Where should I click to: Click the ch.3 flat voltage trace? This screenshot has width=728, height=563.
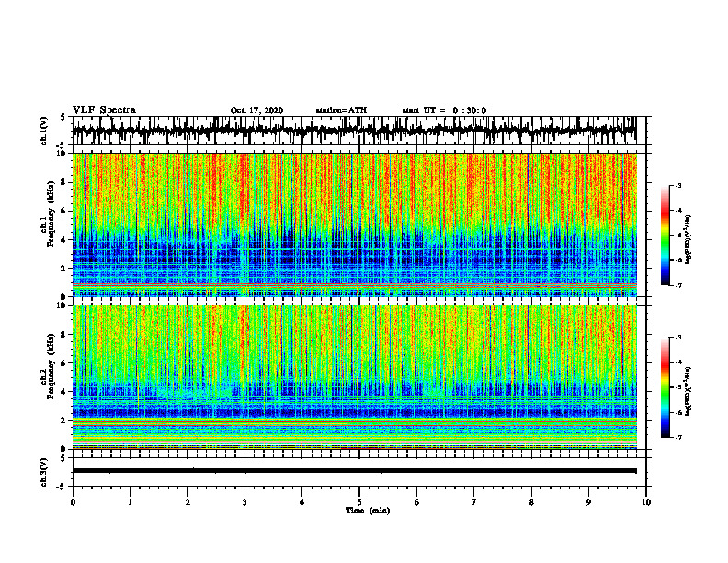(x=355, y=471)
